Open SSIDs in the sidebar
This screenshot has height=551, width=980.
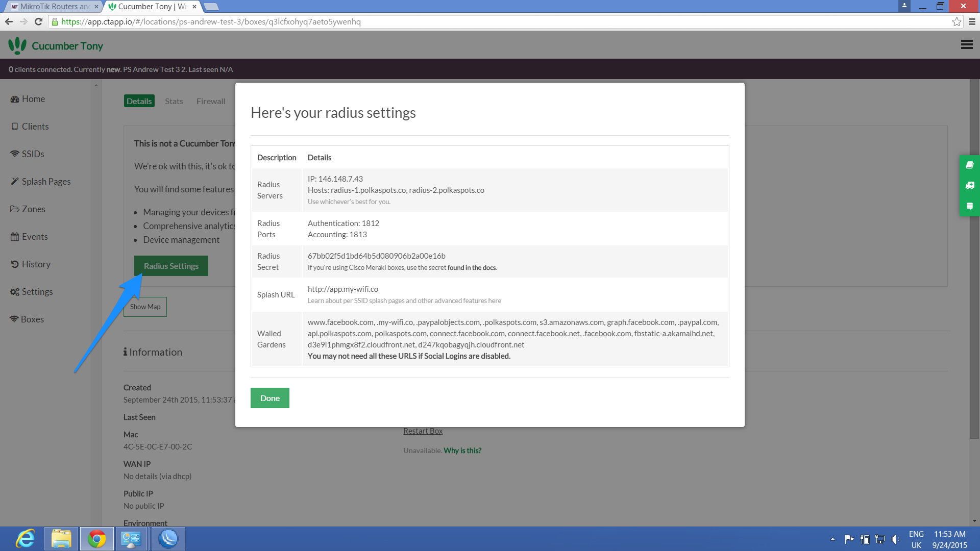tap(28, 154)
